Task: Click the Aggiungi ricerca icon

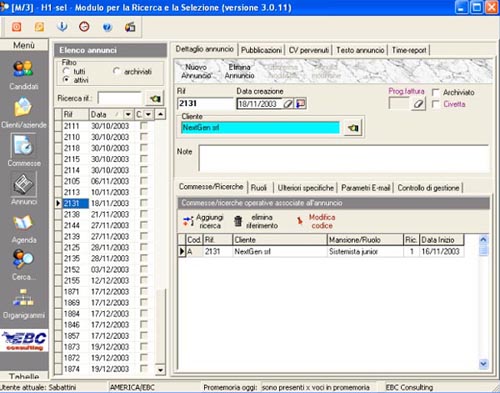Action: coord(188,221)
